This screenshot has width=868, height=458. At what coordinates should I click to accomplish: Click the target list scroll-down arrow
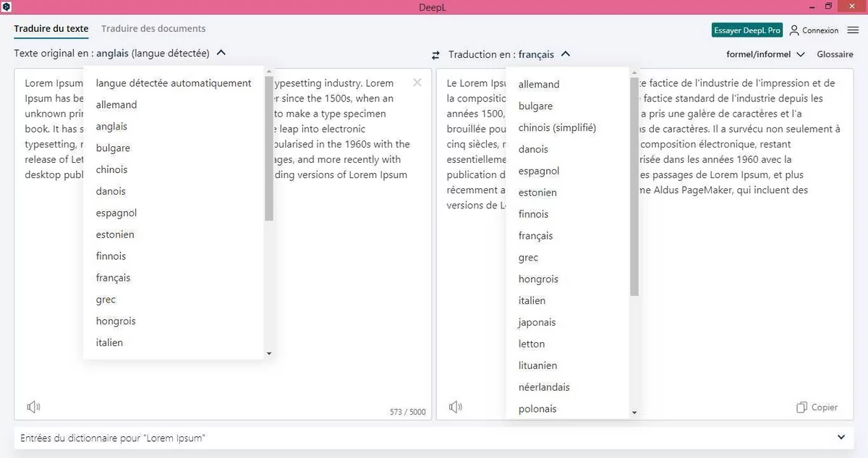pyautogui.click(x=634, y=412)
